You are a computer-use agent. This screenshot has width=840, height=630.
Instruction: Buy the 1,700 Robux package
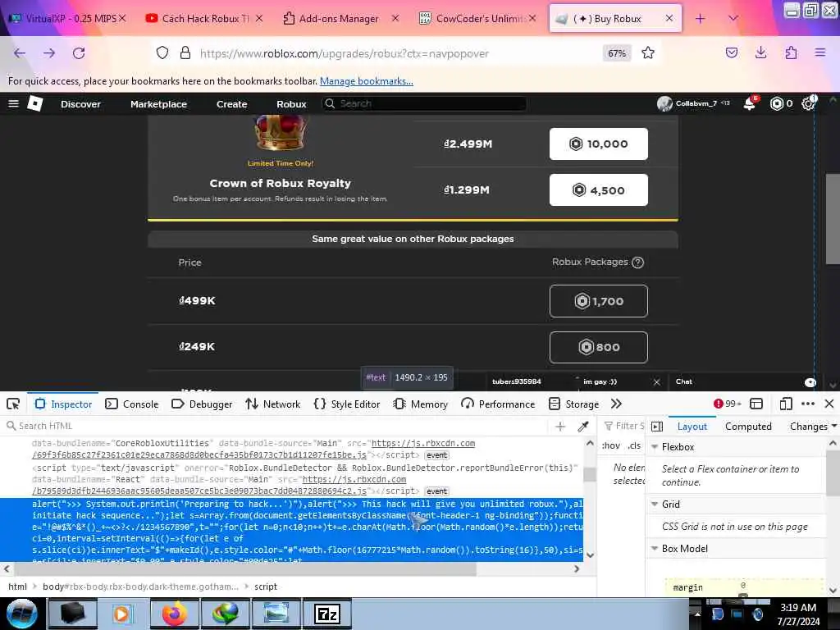coord(598,301)
